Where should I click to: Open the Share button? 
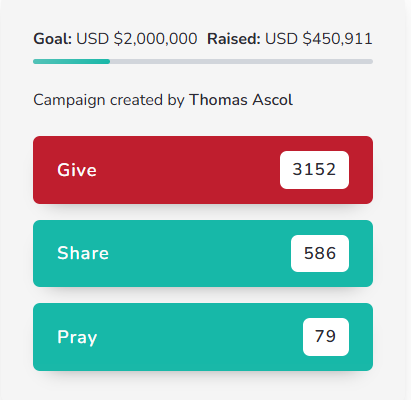click(x=203, y=253)
